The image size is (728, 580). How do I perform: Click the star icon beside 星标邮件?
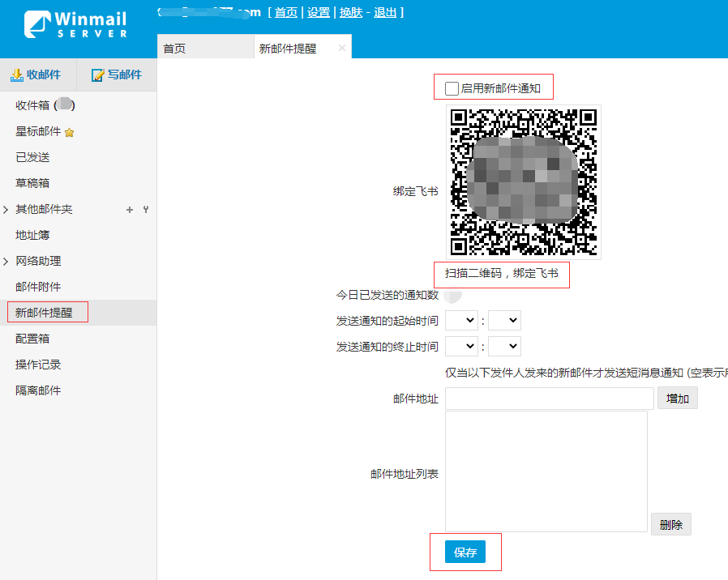[x=70, y=132]
